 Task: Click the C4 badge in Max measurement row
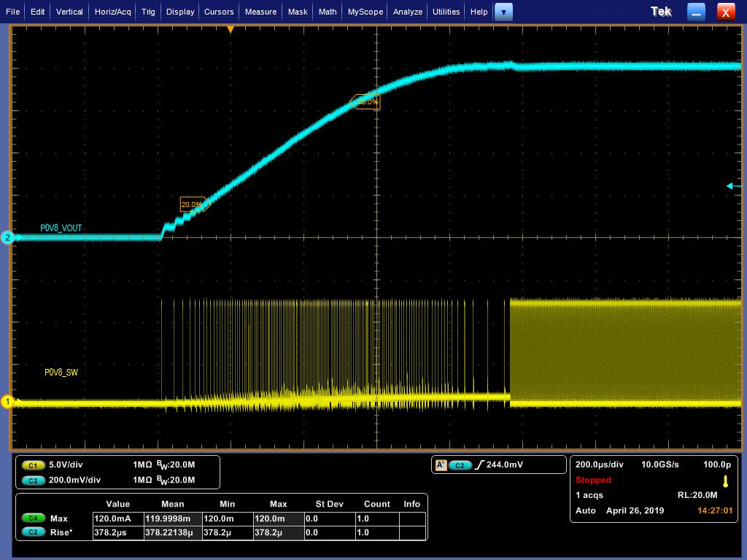(33, 518)
